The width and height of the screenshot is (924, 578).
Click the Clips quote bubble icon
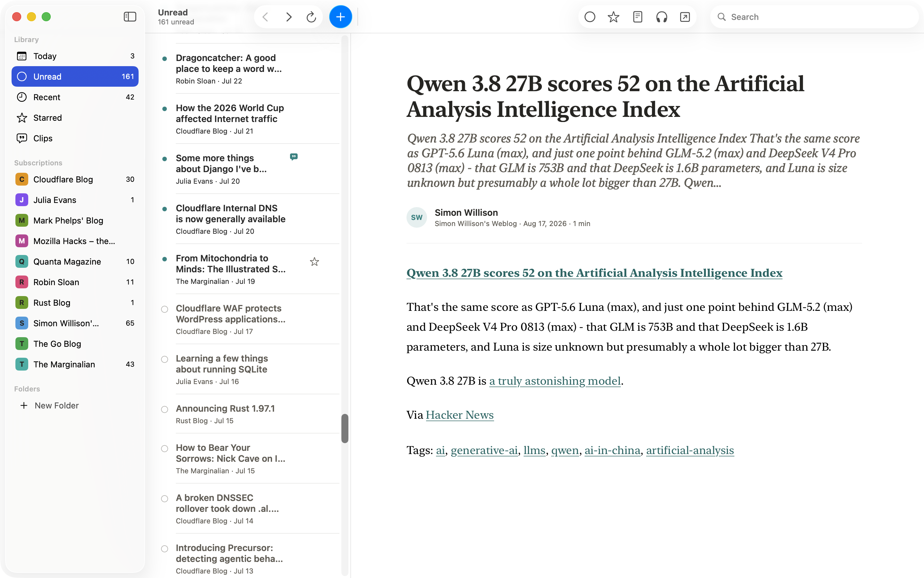(22, 138)
